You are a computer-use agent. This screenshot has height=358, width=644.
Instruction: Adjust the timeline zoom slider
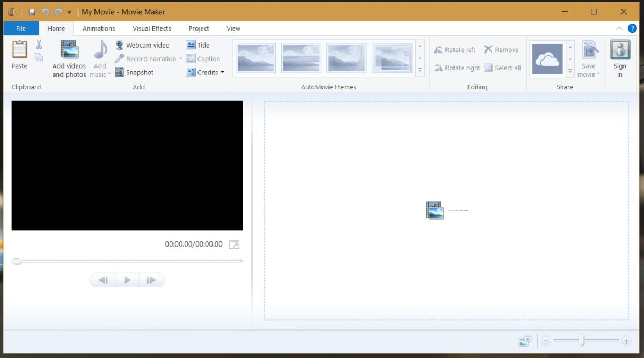581,340
